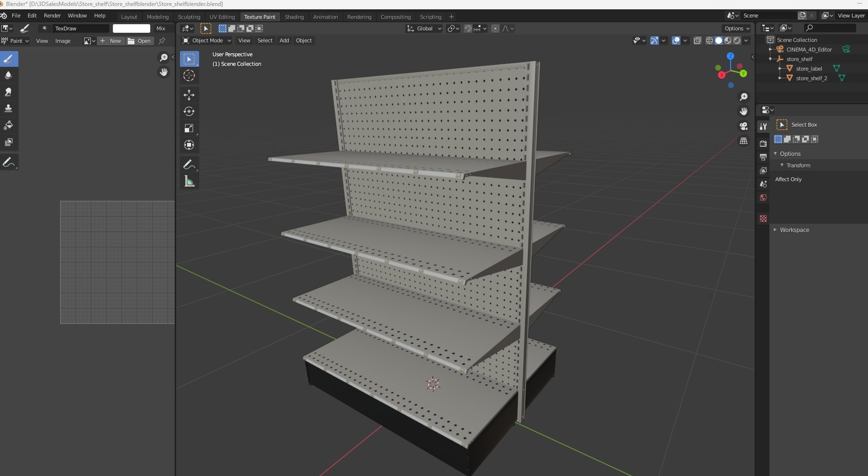Click the Open image button
868x476 pixels.
tap(139, 41)
